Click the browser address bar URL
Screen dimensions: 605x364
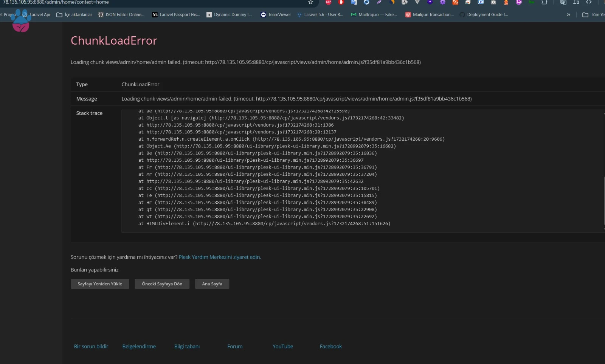pyautogui.click(x=56, y=2)
